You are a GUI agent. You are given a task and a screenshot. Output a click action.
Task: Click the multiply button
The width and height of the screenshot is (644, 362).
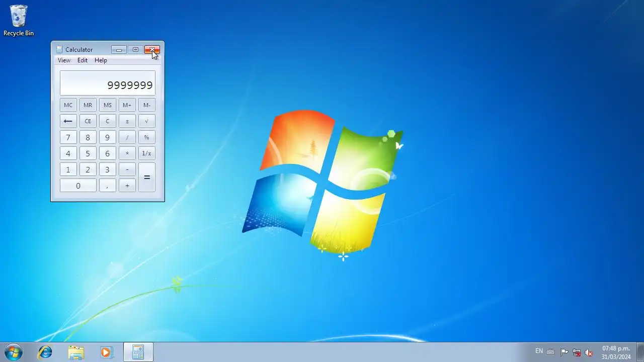(127, 153)
